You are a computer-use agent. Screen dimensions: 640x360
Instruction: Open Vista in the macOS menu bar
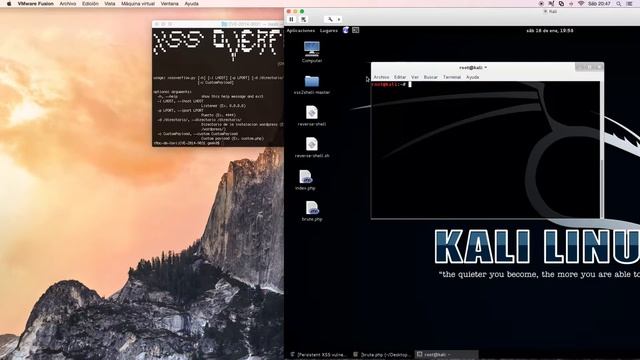point(110,4)
